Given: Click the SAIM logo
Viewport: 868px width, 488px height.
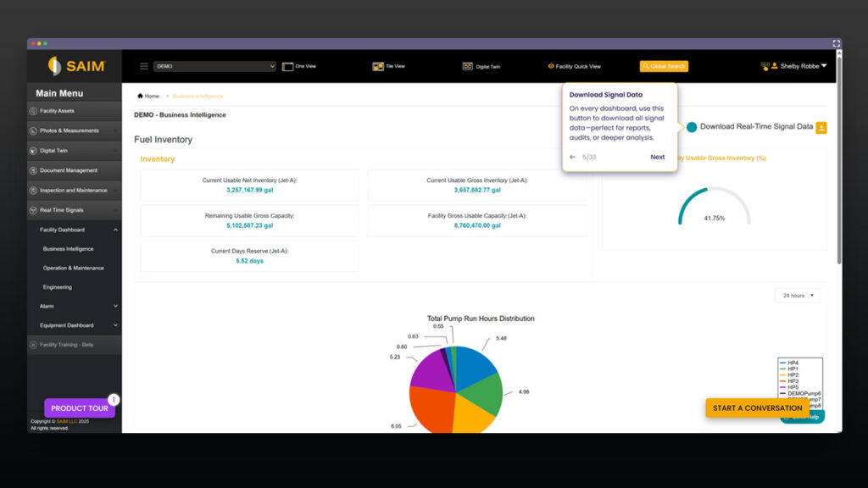Looking at the screenshot, I should pos(75,66).
